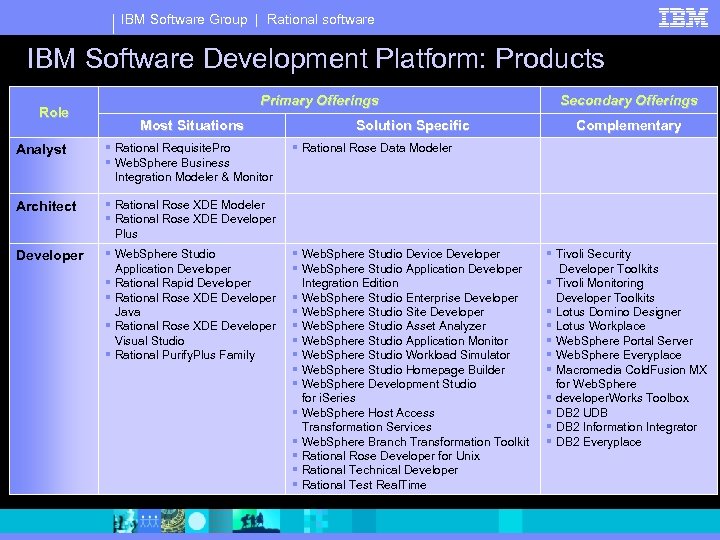
Task: Click "Rational Rose Data Modeler"
Action: pos(377,148)
